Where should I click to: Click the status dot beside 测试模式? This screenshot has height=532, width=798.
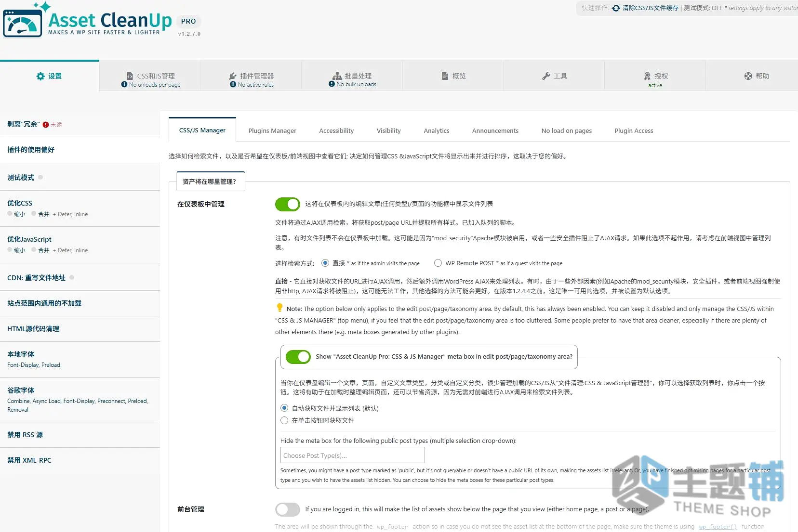click(x=40, y=177)
